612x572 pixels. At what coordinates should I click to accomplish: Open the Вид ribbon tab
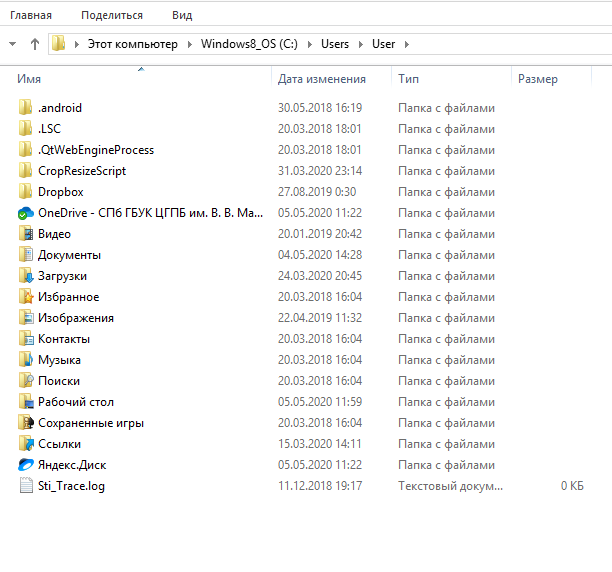182,15
